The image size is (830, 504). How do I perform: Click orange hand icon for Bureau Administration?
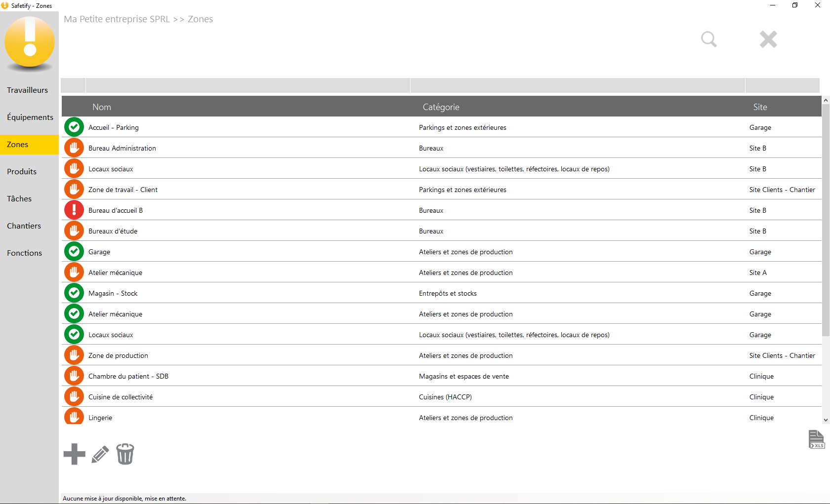[74, 148]
